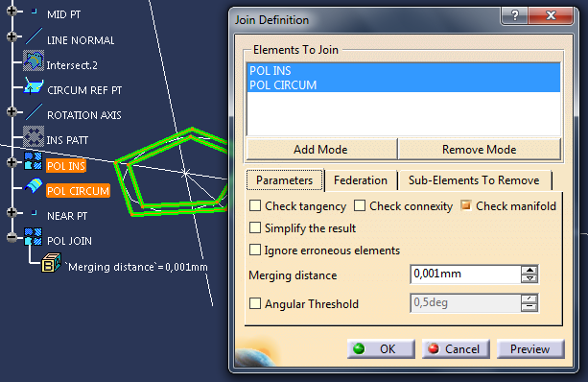588x382 pixels.
Task: Select the POL INS join icon
Action: (x=34, y=161)
